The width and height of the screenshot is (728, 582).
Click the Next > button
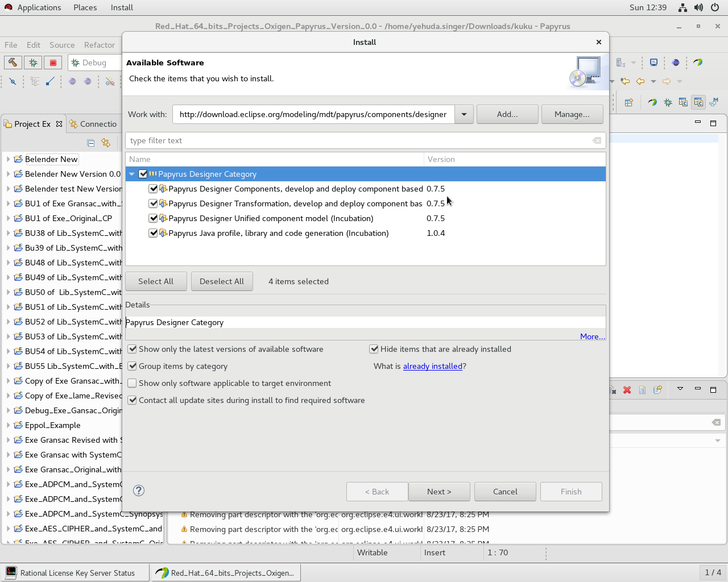pyautogui.click(x=439, y=492)
